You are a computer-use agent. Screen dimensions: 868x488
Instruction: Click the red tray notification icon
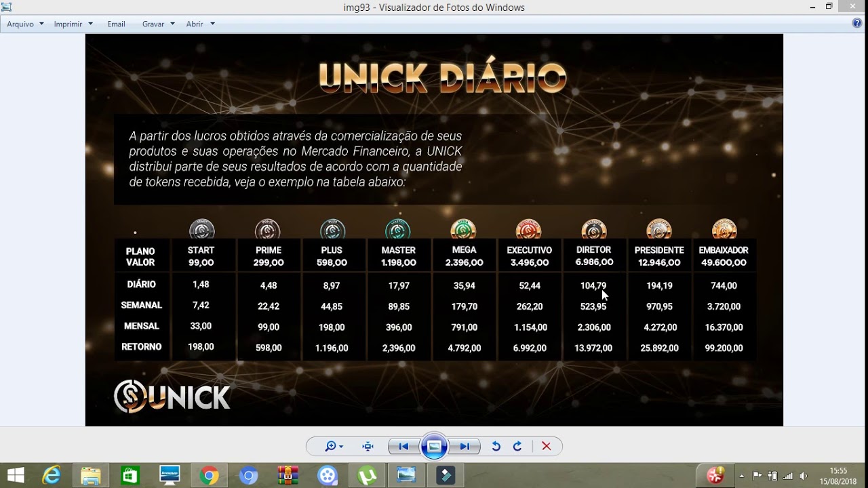tap(715, 475)
